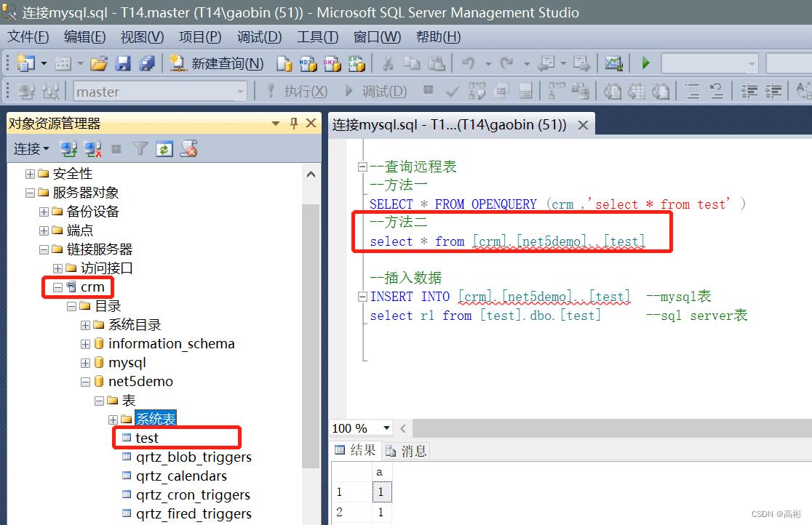
Task: Click the Disconnect server icon
Action: [x=92, y=149]
